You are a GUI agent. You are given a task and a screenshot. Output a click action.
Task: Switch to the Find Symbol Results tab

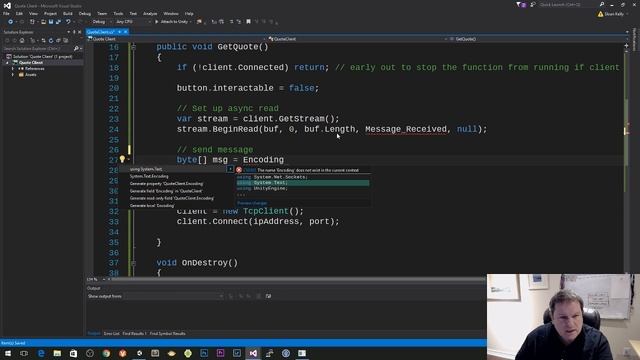coord(167,333)
